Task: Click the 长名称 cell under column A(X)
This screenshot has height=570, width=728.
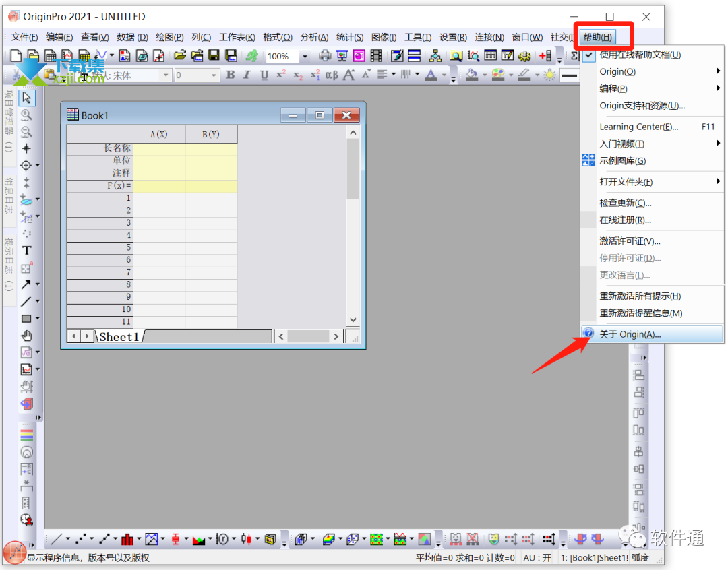Action: 159,148
